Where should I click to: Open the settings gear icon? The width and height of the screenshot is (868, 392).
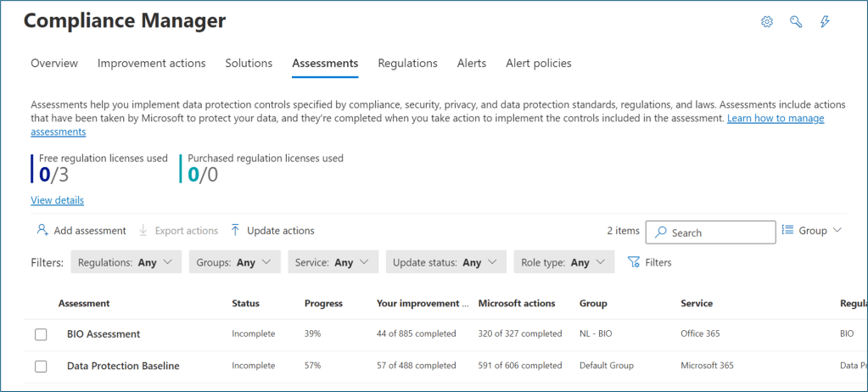(767, 22)
